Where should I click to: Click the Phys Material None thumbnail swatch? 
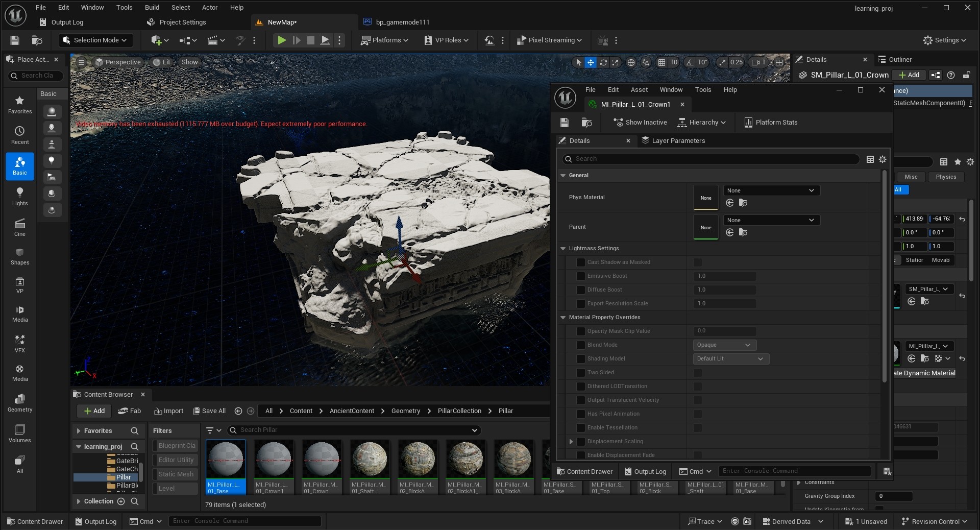706,198
